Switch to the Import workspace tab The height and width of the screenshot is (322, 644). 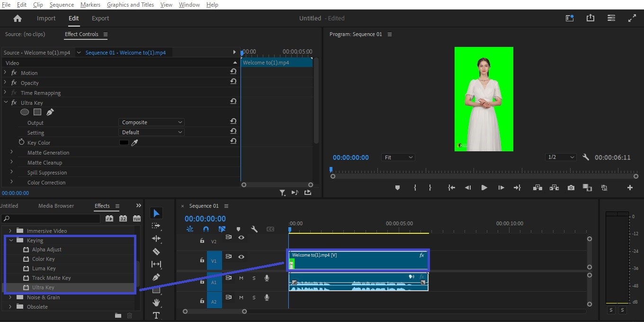[x=46, y=18]
